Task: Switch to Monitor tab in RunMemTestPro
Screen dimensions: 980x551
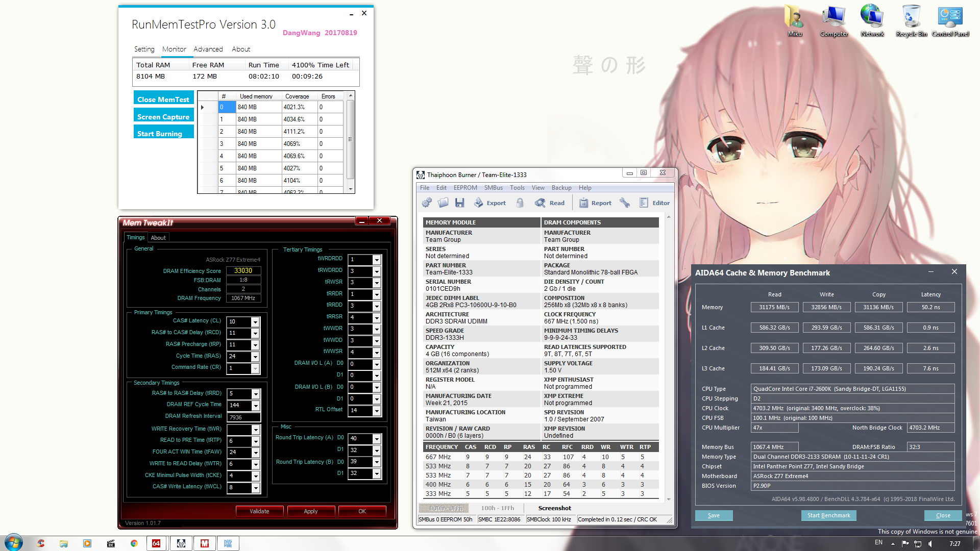Action: coord(174,49)
